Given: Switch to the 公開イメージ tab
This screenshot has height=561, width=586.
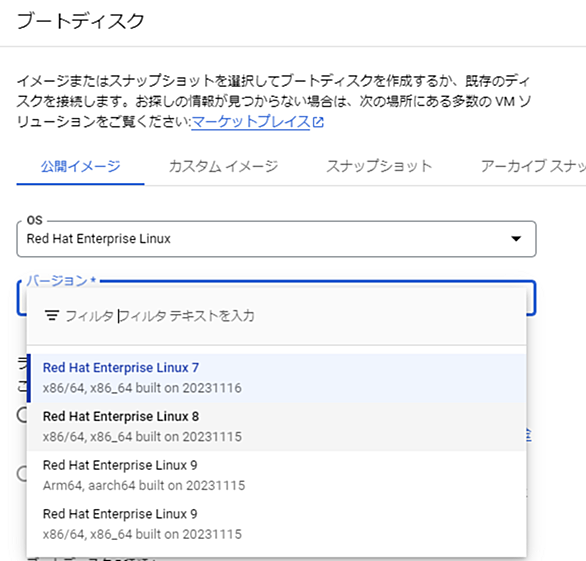Looking at the screenshot, I should coord(80,167).
